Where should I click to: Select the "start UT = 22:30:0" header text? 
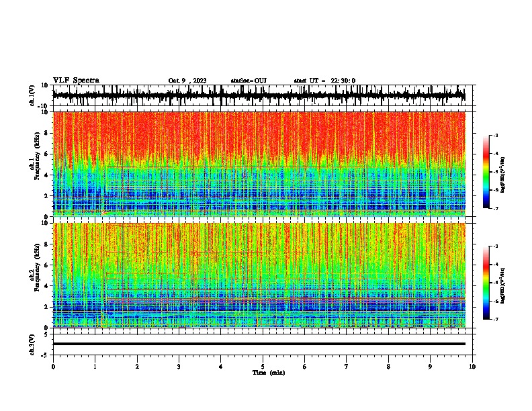pyautogui.click(x=324, y=81)
